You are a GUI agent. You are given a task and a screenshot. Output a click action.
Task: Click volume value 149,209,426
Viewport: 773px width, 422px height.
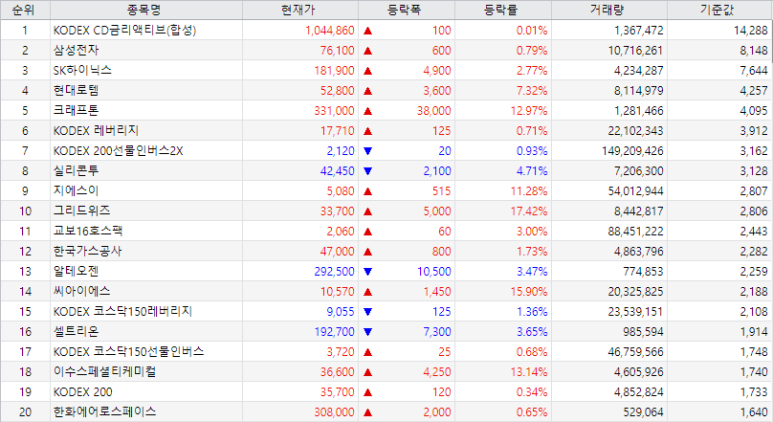[632, 151]
